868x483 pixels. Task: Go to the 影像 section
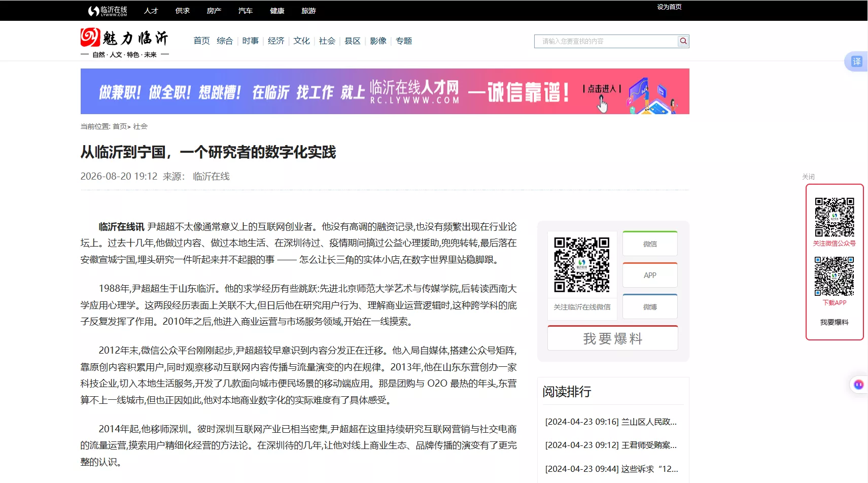click(378, 41)
